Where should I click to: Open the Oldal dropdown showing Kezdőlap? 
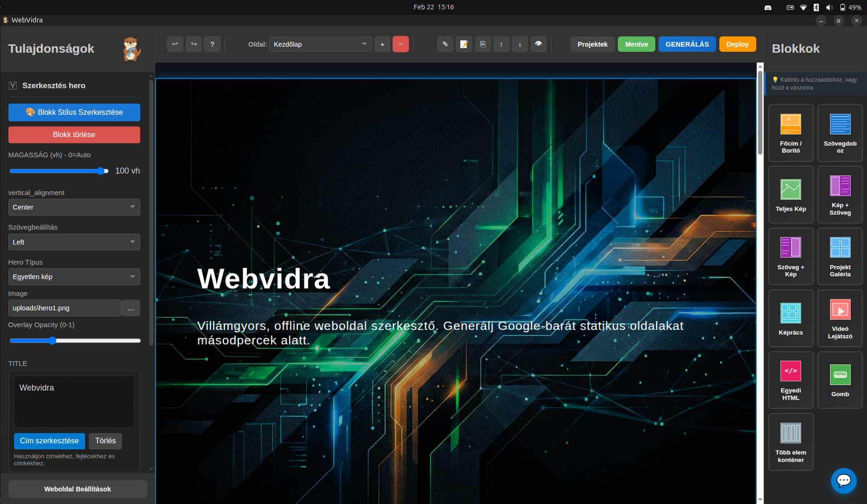[320, 44]
